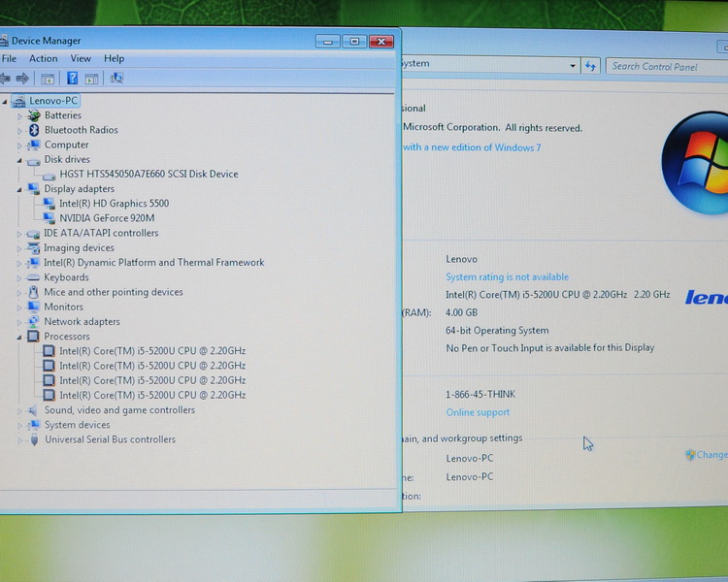Select the last Intel Core i5-5200U processor entry
The image size is (728, 582).
point(152,395)
